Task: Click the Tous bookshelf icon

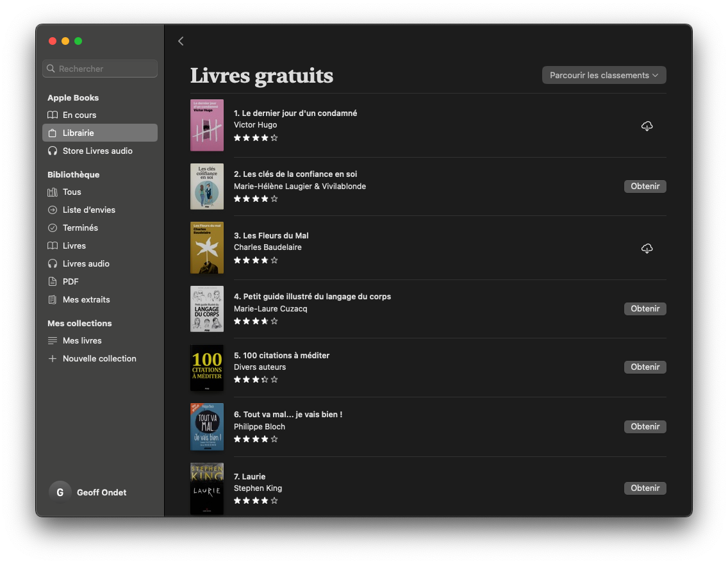Action: tap(53, 192)
